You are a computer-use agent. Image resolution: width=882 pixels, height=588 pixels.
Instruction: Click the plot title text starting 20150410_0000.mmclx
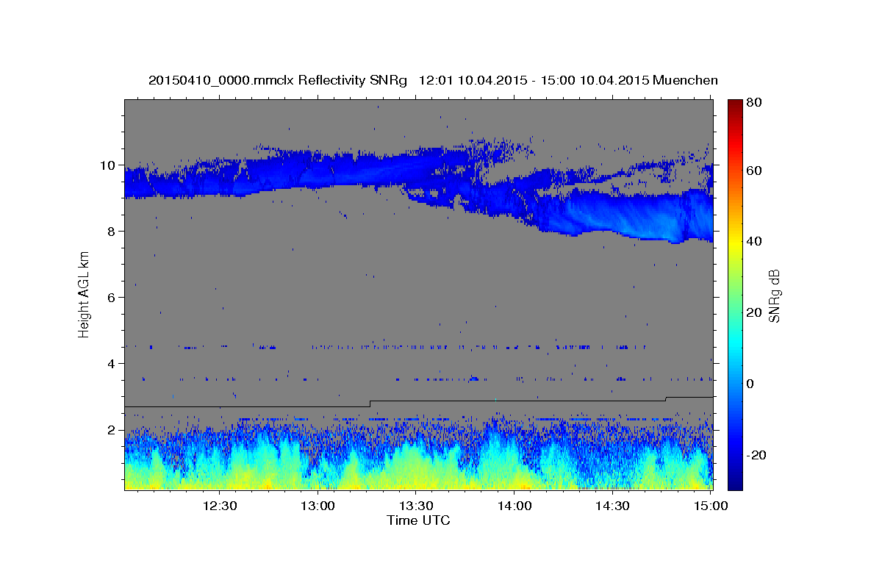(433, 80)
